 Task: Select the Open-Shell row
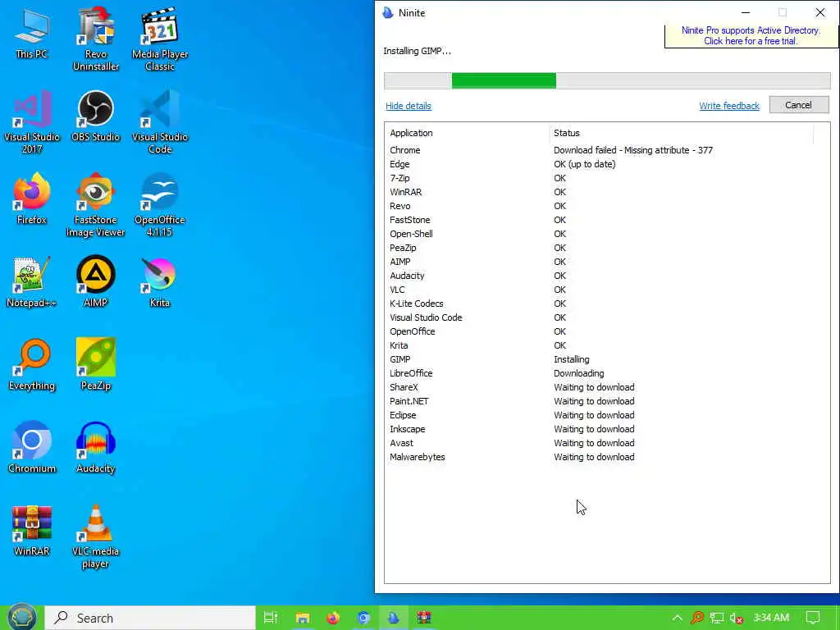coord(607,234)
